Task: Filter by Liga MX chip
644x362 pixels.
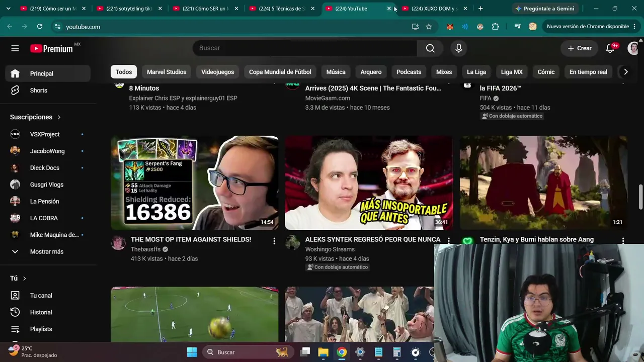Action: tap(512, 72)
